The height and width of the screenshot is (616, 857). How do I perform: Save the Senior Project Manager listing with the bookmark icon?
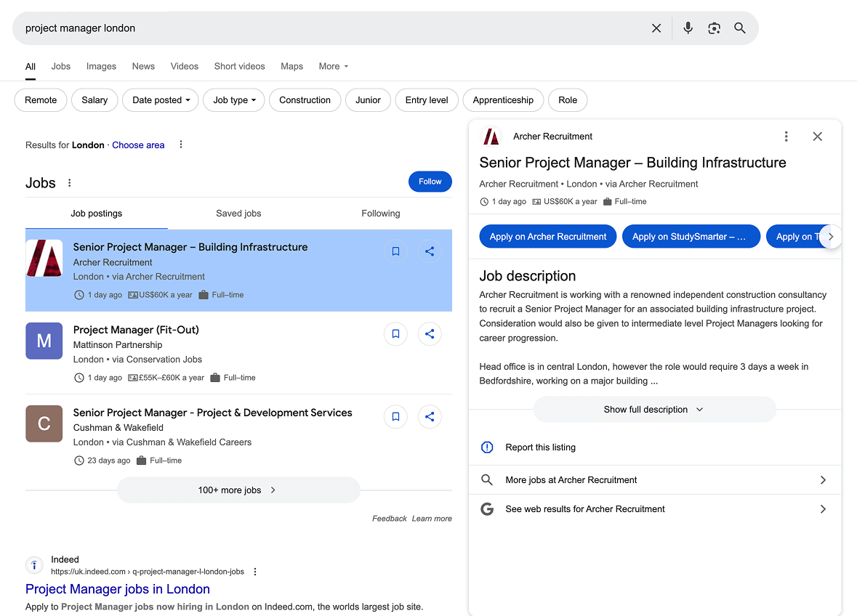[x=395, y=251]
